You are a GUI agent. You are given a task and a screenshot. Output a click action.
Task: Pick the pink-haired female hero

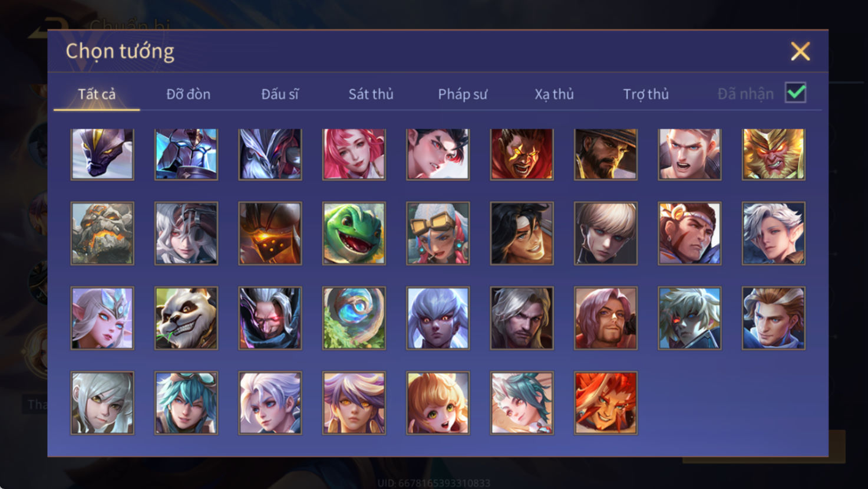(x=354, y=155)
